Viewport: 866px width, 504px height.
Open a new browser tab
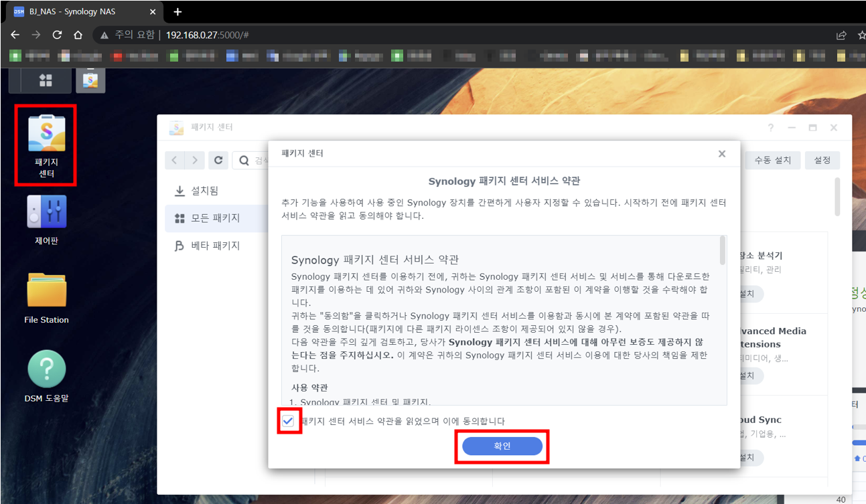click(x=177, y=12)
